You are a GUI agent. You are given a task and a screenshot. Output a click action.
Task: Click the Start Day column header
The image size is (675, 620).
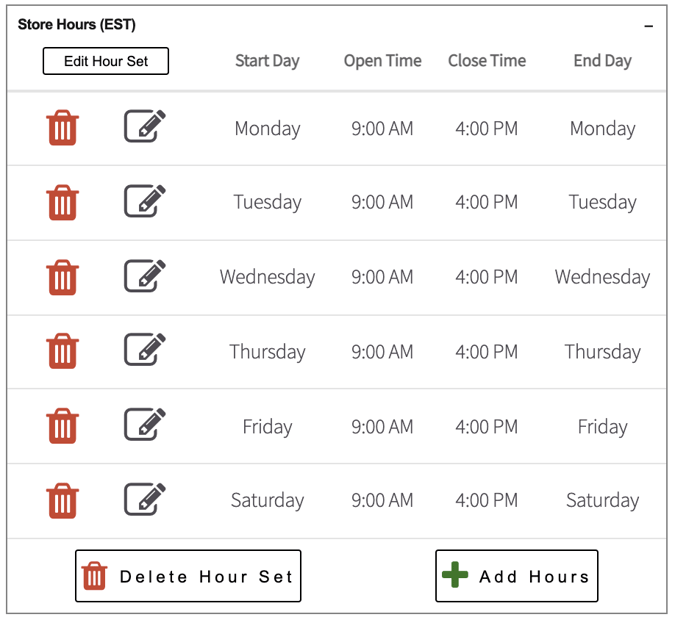click(x=267, y=61)
